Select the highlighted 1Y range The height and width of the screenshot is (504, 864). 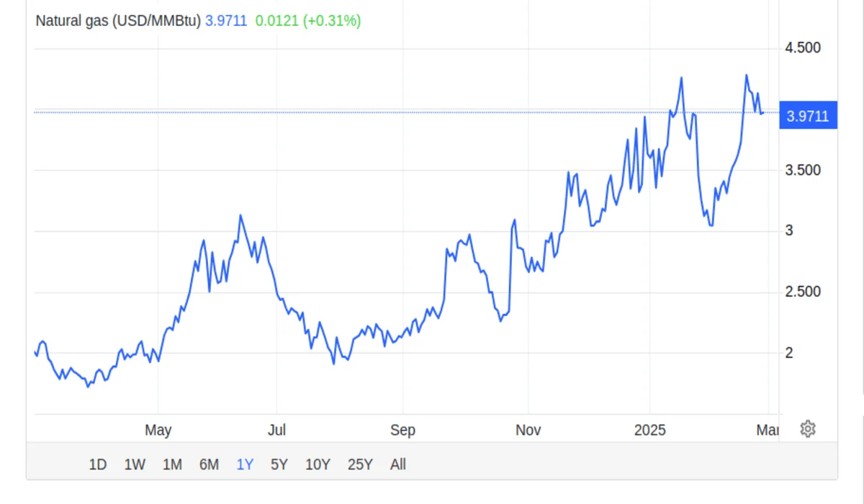pos(245,464)
